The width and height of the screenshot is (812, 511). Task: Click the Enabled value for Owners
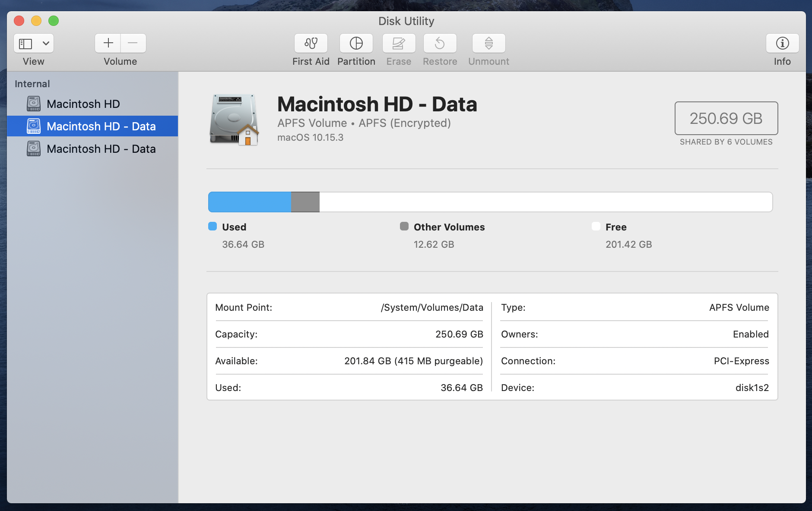coord(751,334)
